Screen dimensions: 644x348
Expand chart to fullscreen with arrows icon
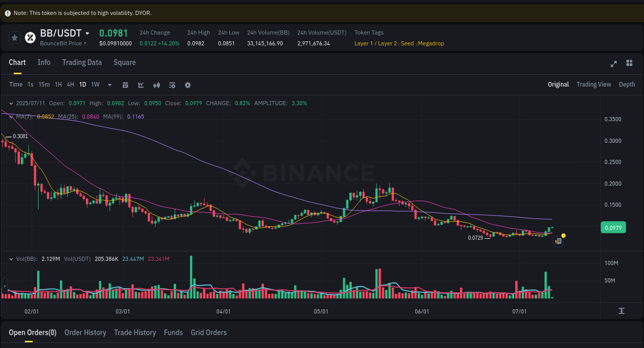point(614,63)
